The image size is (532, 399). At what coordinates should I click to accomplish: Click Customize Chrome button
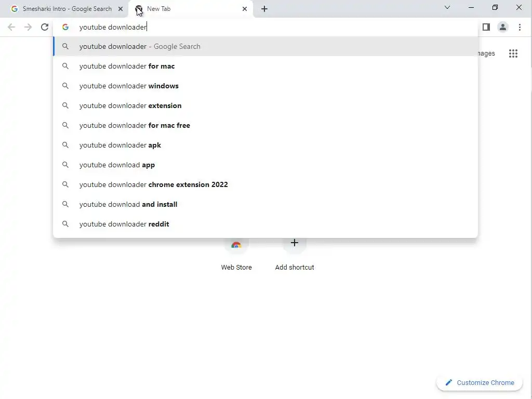[x=480, y=383]
